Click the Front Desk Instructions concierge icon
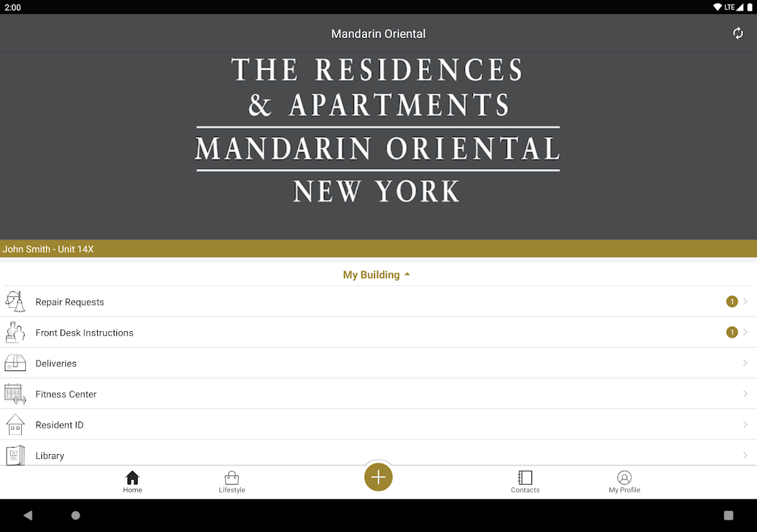This screenshot has height=532, width=757. [x=15, y=332]
